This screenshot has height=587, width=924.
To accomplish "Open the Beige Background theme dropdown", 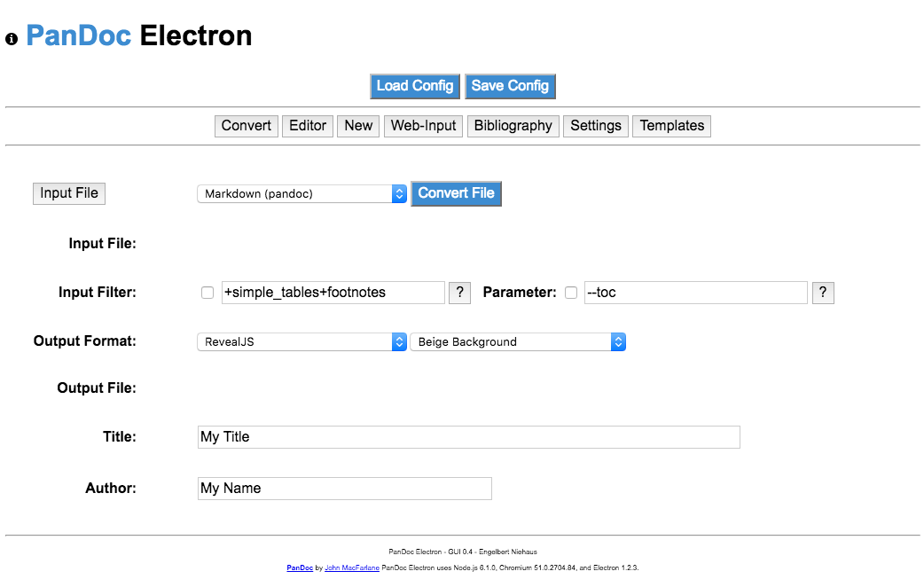I will point(517,341).
